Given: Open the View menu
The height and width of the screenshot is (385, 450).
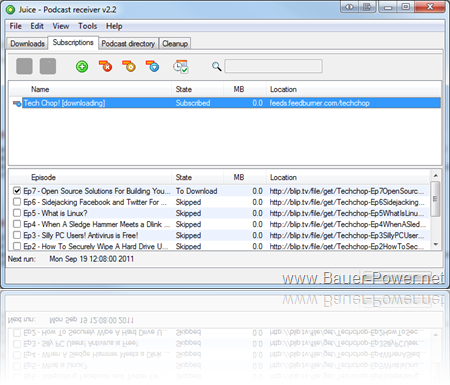Looking at the screenshot, I should (61, 26).
